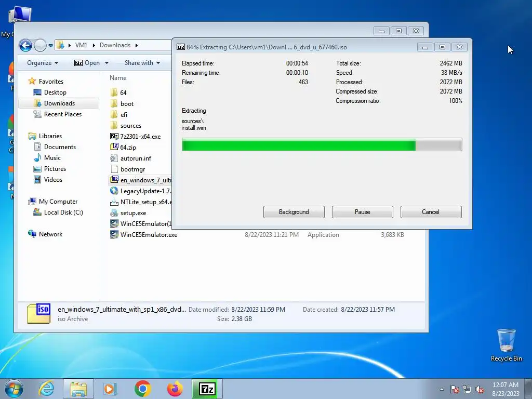Select bootmgr file icon
The height and width of the screenshot is (399, 532).
point(114,169)
